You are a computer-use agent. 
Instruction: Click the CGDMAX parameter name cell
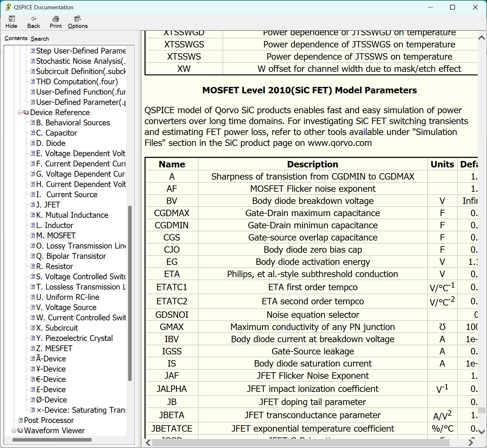coord(172,213)
